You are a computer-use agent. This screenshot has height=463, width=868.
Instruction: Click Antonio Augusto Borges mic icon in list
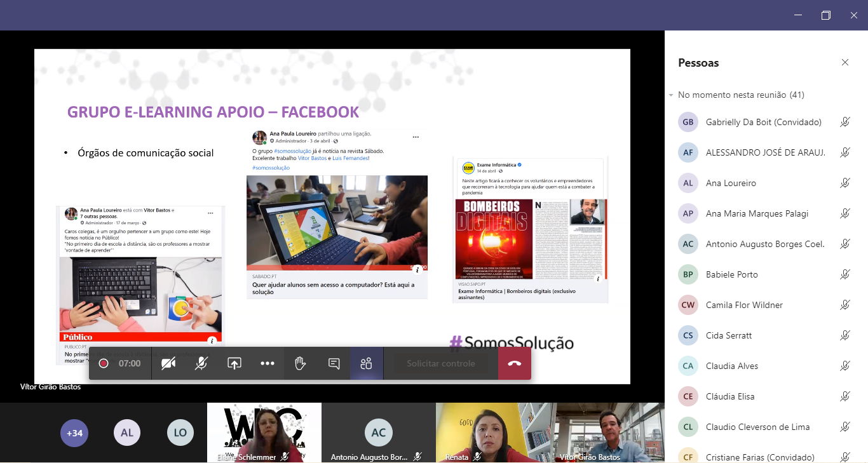click(x=845, y=244)
